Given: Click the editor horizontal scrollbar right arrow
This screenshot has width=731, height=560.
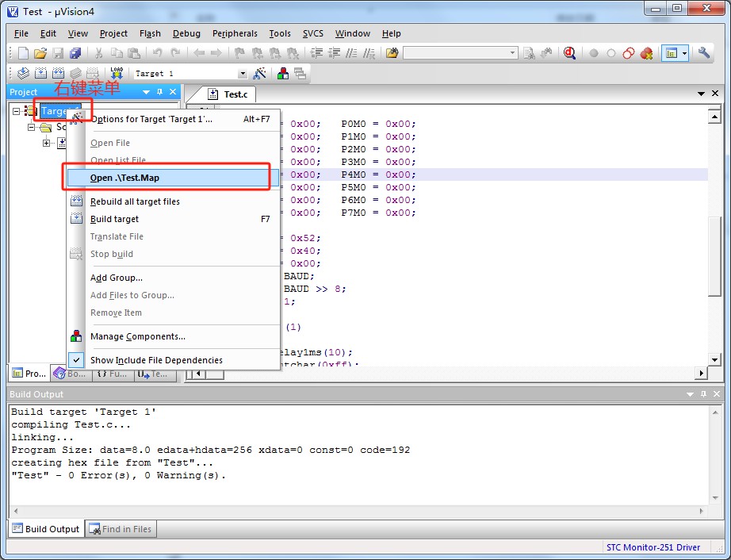Looking at the screenshot, I should pos(701,373).
